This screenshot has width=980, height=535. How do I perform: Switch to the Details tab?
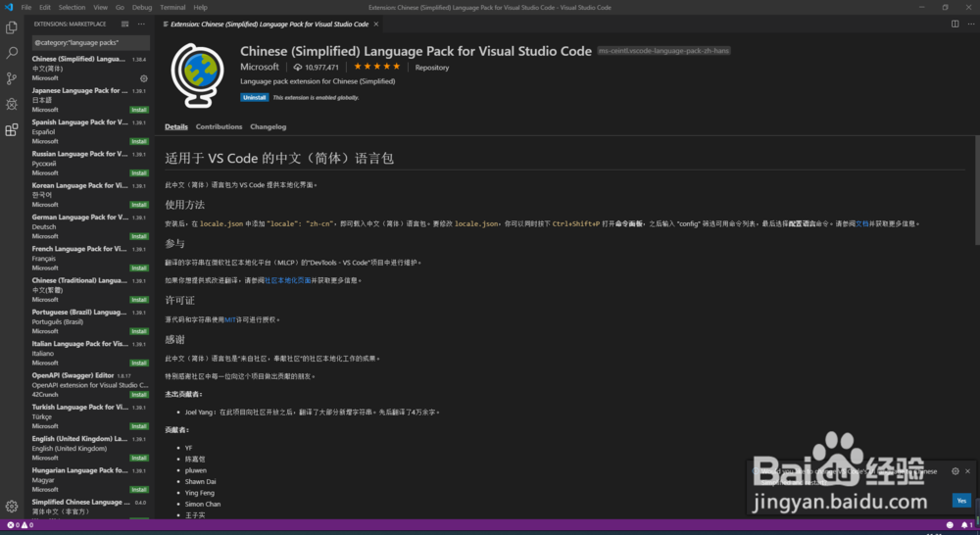coord(176,126)
